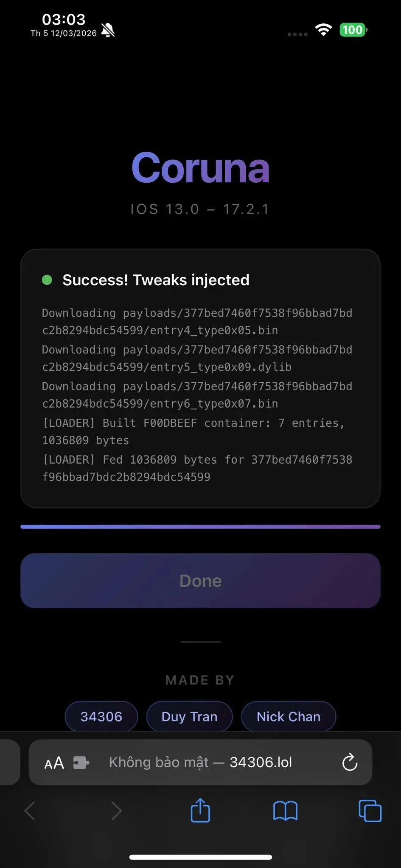401x868 pixels.
Task: Tap the Wi-Fi status icon
Action: click(323, 30)
